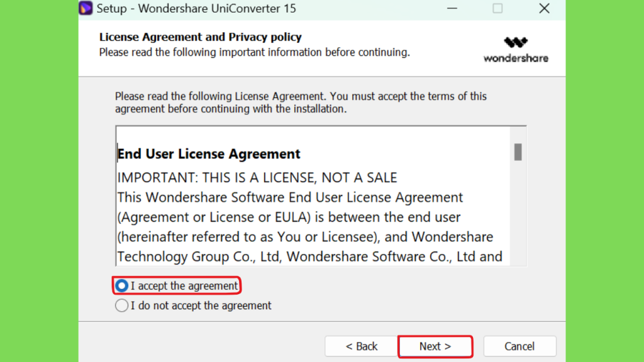Click the license text scrollbar thumb
The height and width of the screenshot is (362, 644).
click(518, 152)
